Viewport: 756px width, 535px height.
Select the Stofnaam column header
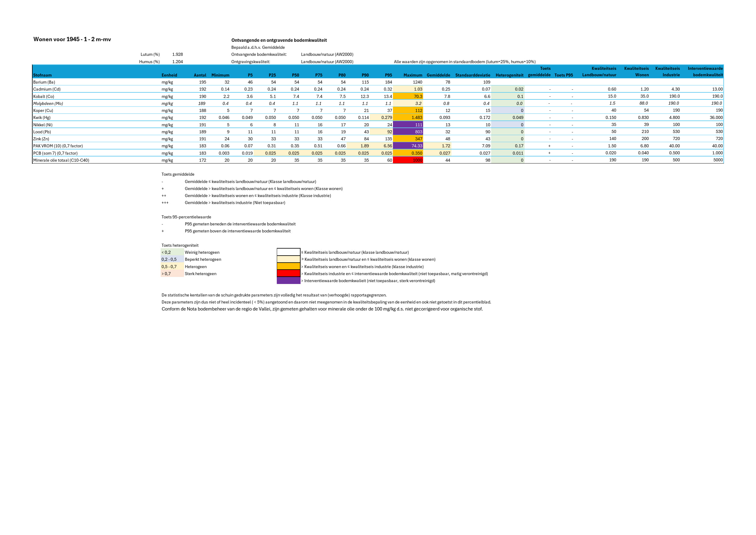click(42, 75)
